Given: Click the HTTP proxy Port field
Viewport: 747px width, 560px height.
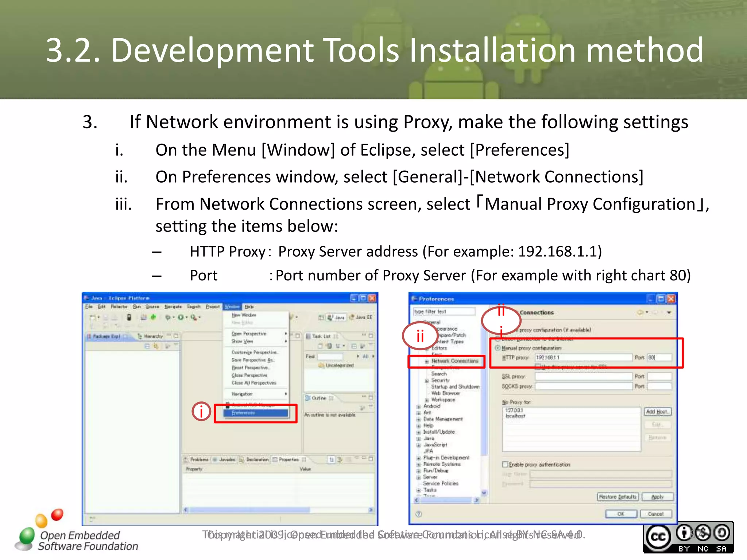Looking at the screenshot, I should point(659,357).
